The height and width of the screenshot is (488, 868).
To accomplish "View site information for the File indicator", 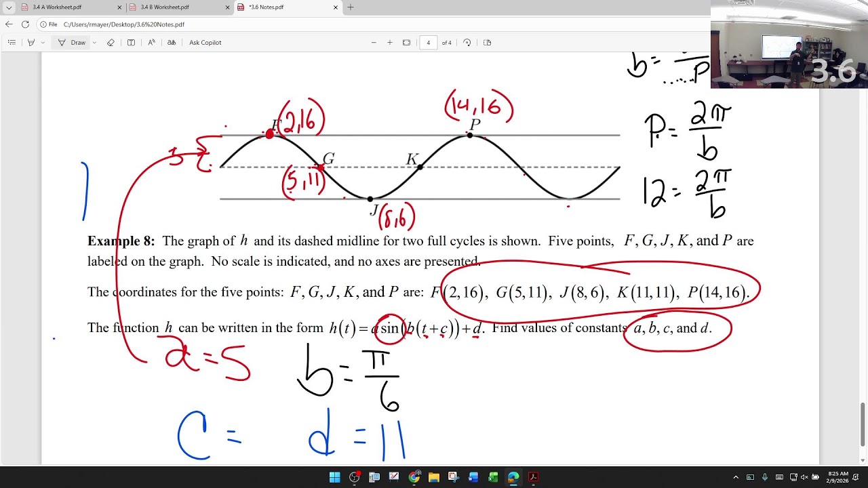I will [49, 24].
